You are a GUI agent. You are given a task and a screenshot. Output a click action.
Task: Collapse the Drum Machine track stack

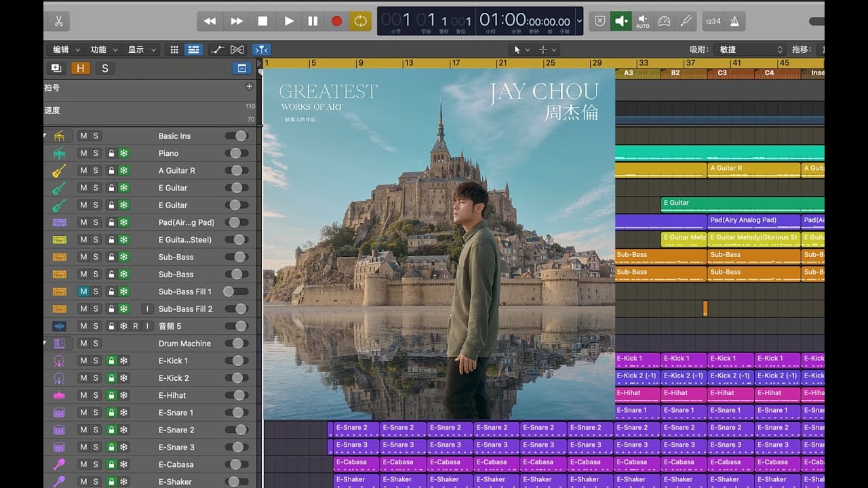click(45, 344)
